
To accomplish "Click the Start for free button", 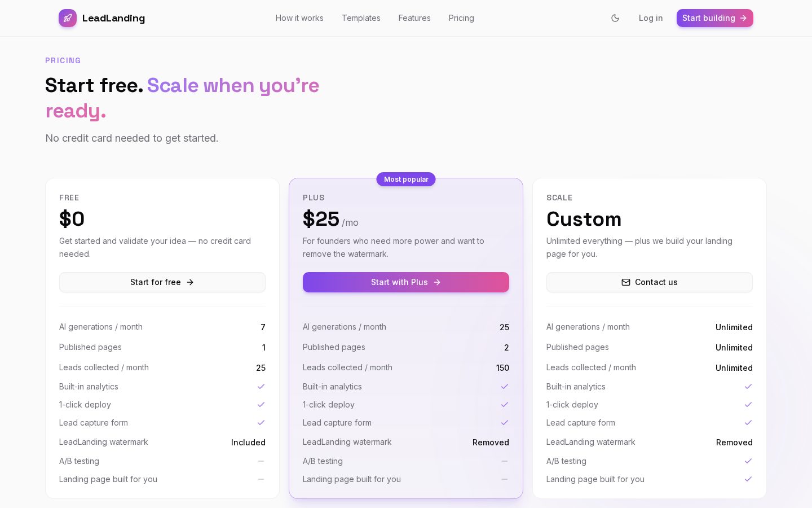I will click(x=162, y=282).
